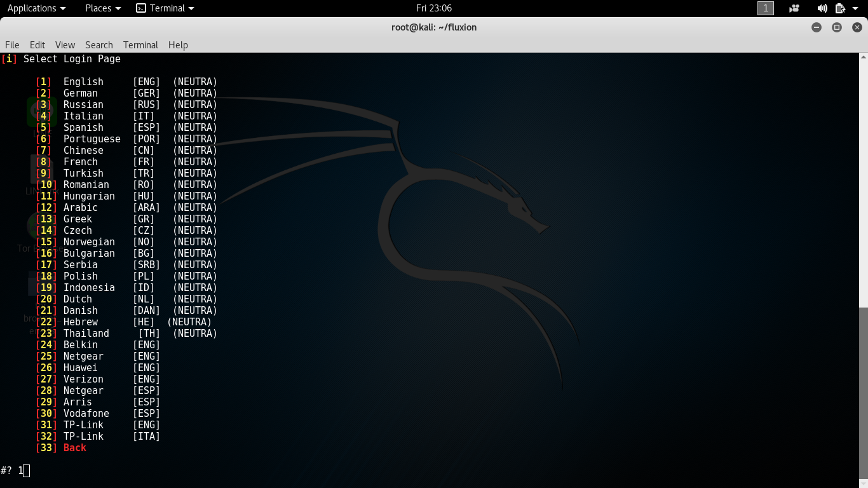Click the TP-Link [ITA] option 32
The width and height of the screenshot is (868, 488).
coord(98,437)
